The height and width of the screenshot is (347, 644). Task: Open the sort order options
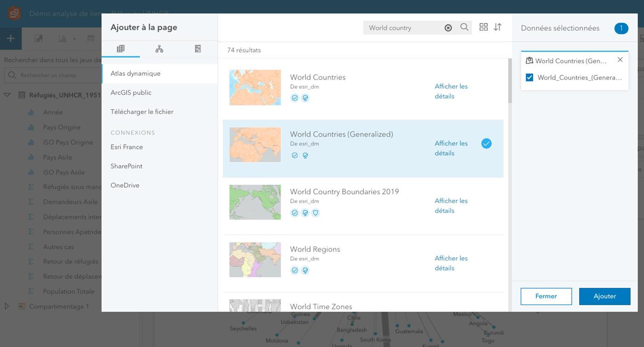click(498, 27)
